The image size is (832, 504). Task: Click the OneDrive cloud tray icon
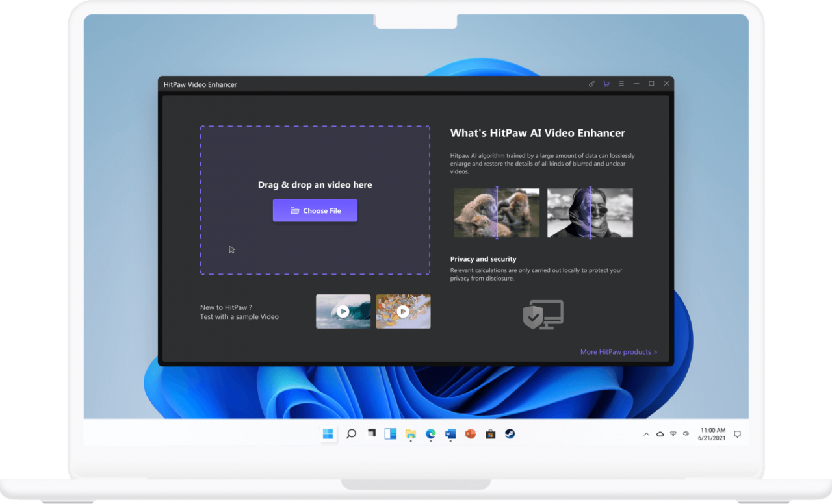point(660,434)
